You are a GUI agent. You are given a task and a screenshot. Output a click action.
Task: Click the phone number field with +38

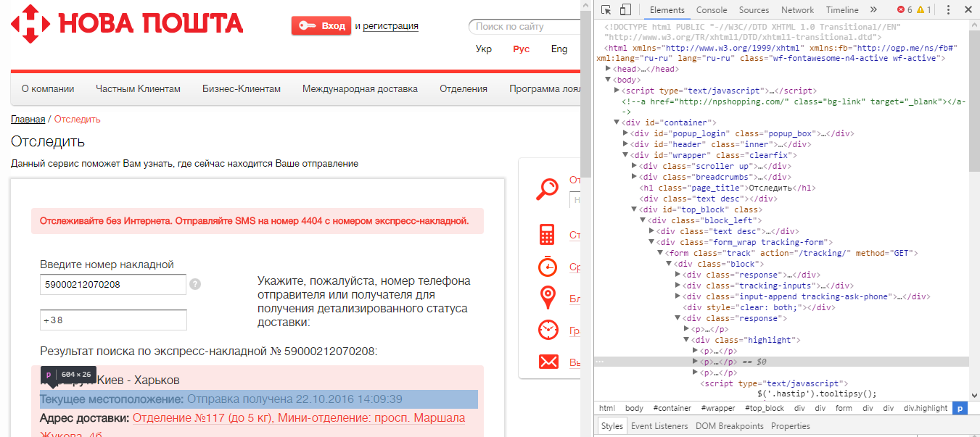pos(113,320)
